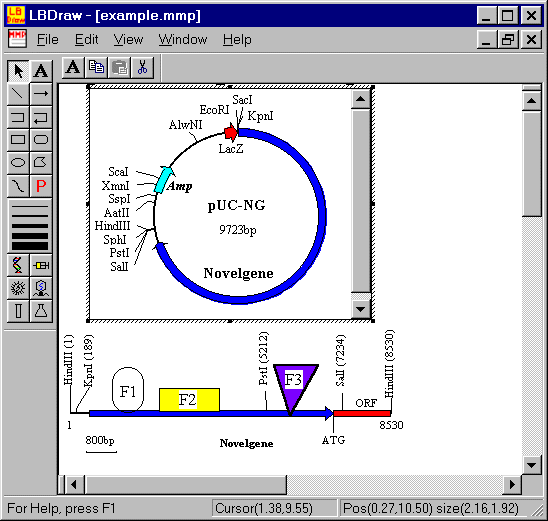Click the copy toolbar button
The height and width of the screenshot is (521, 548).
96,67
